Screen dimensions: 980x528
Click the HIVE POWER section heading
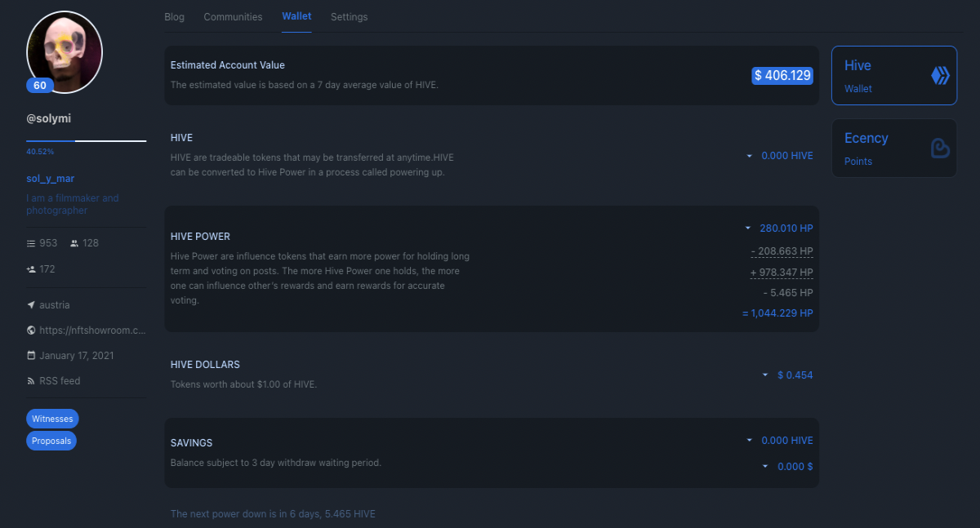200,237
